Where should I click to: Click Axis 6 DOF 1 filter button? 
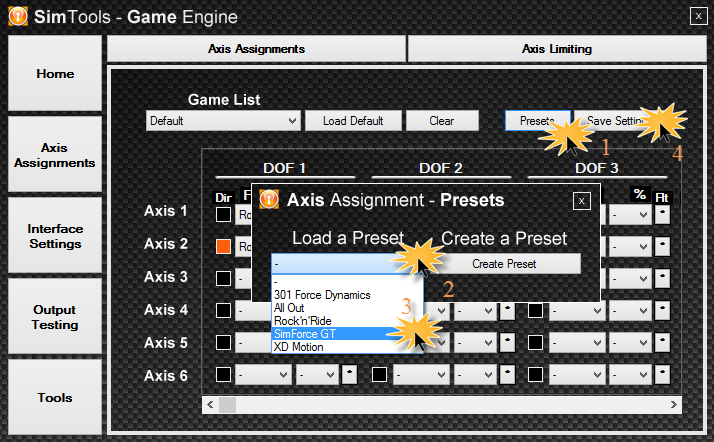(x=349, y=375)
